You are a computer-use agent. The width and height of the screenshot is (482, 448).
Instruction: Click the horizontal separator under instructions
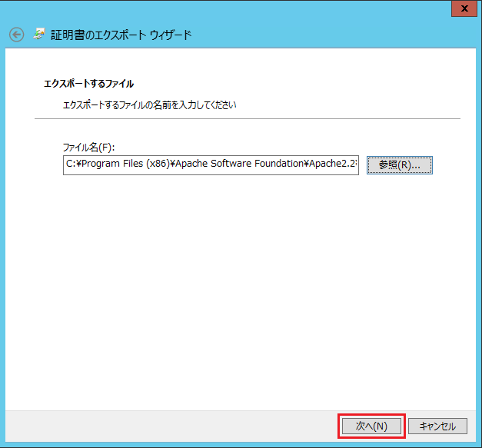[x=248, y=118]
